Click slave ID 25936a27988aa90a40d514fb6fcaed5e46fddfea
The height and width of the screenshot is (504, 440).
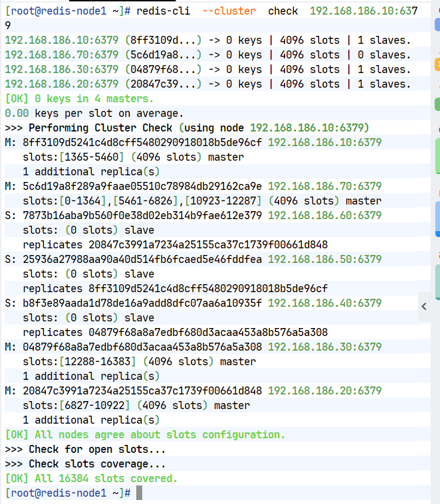pyautogui.click(x=142, y=260)
